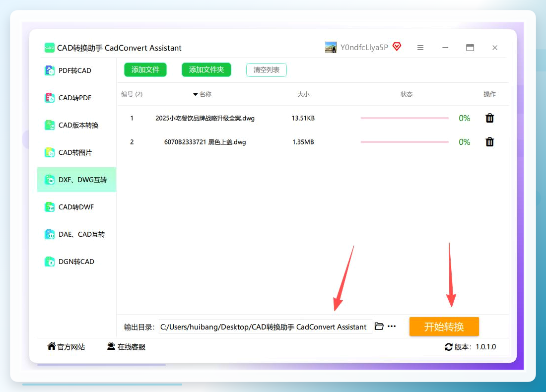Open the hamburger menu

click(x=420, y=48)
